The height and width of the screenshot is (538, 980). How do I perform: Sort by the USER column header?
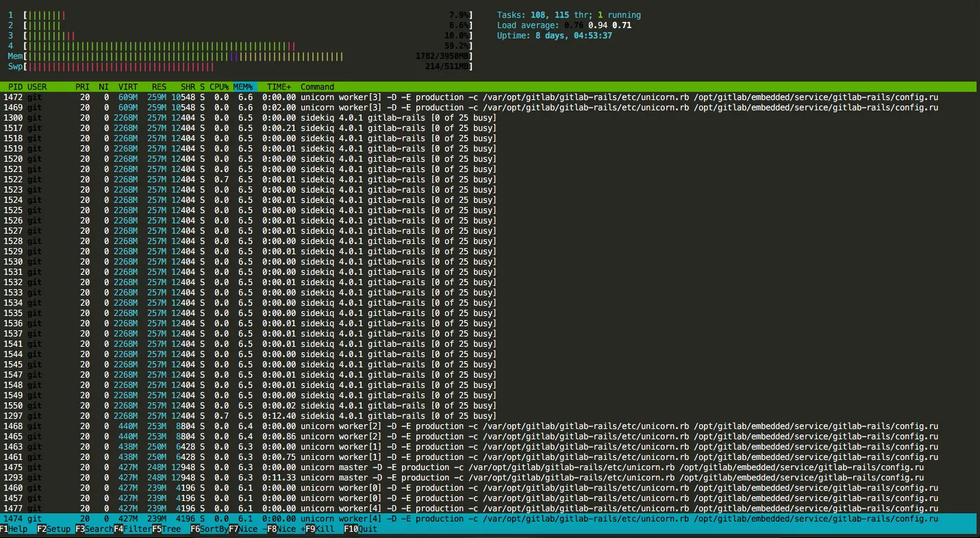[37, 87]
